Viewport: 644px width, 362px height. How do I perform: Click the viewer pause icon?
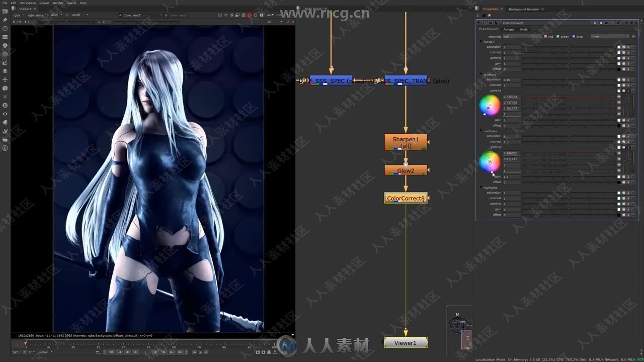click(262, 15)
